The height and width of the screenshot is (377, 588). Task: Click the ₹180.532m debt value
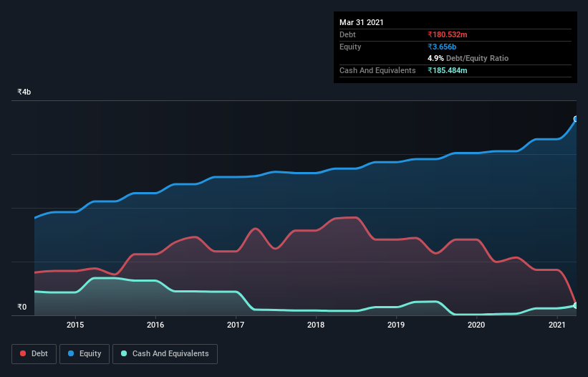point(448,34)
